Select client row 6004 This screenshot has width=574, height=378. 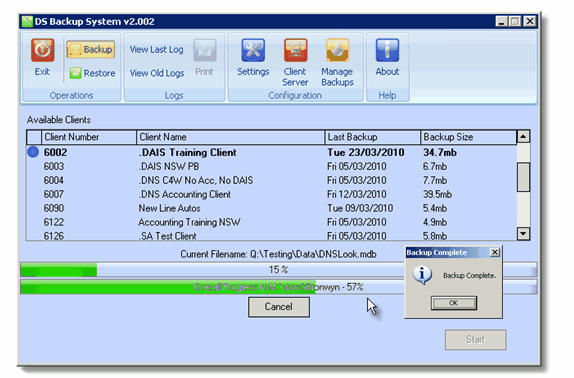pyautogui.click(x=272, y=180)
